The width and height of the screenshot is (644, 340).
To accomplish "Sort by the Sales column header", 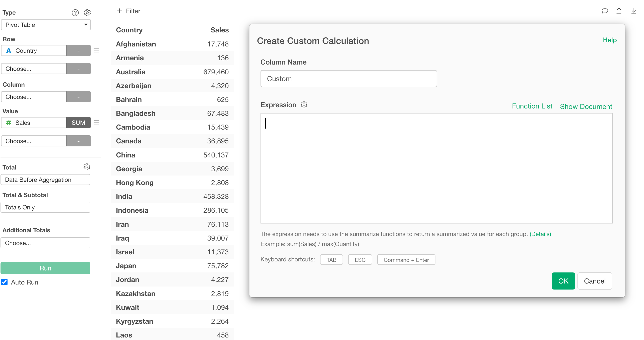I will pos(219,30).
